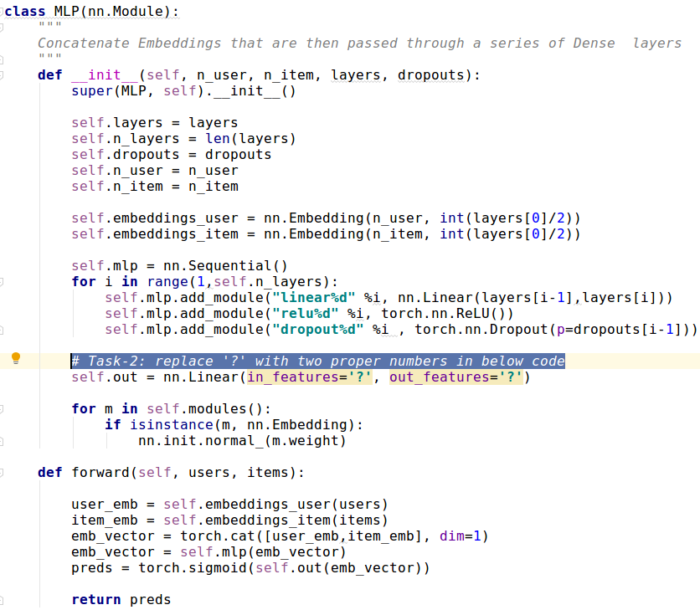This screenshot has width=700, height=610.
Task: Click the 'Concatenate Embeddings' docstring line
Action: tap(359, 44)
